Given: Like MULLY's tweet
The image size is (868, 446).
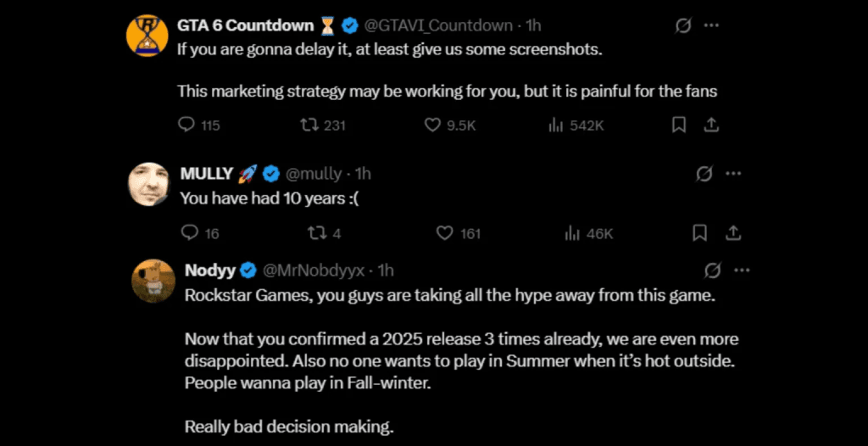Looking at the screenshot, I should coord(444,232).
